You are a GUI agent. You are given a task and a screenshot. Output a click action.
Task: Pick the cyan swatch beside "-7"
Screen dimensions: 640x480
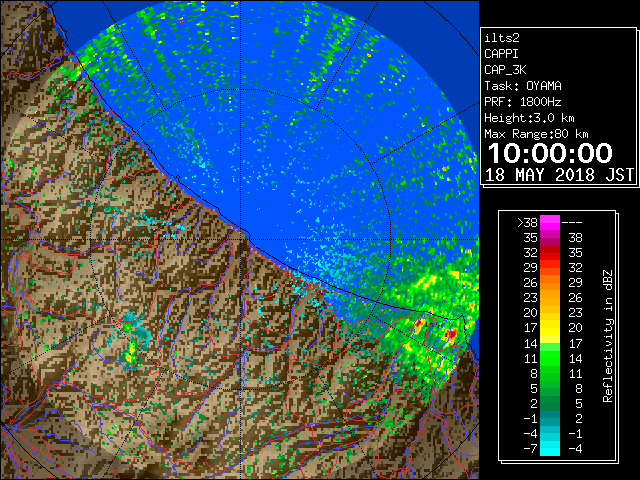[x=550, y=449]
